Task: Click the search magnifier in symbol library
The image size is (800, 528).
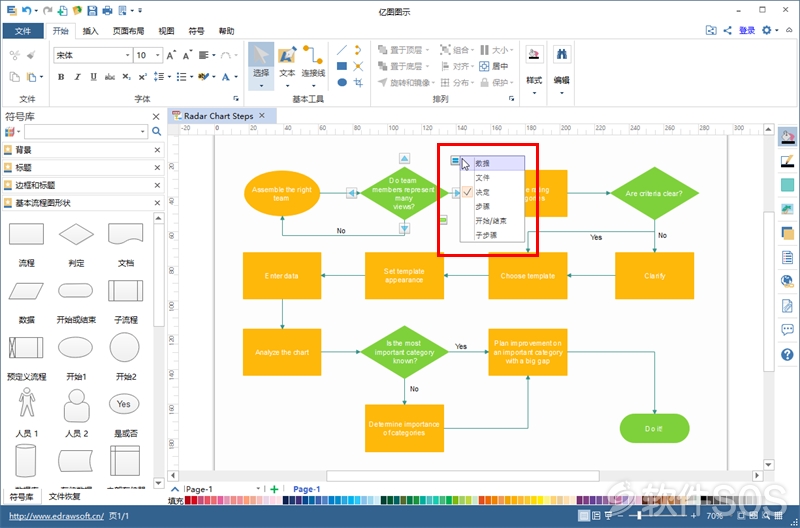Action: 157,132
